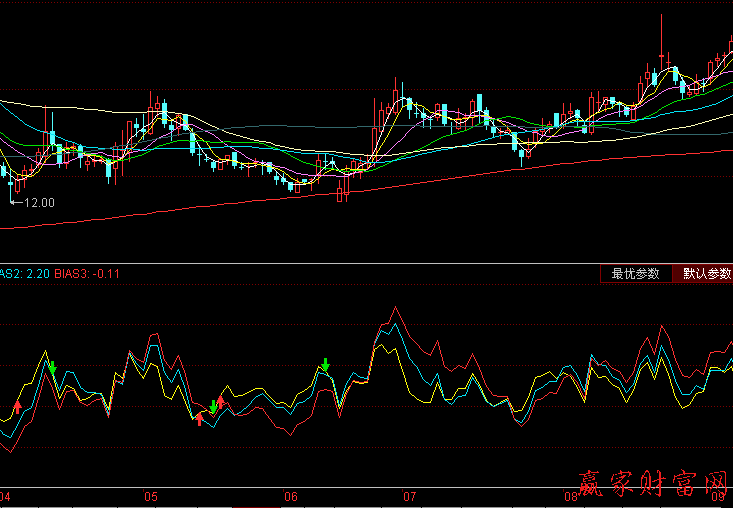This screenshot has width=733, height=508.
Task: Select month 06 on the date axis
Action: point(291,496)
